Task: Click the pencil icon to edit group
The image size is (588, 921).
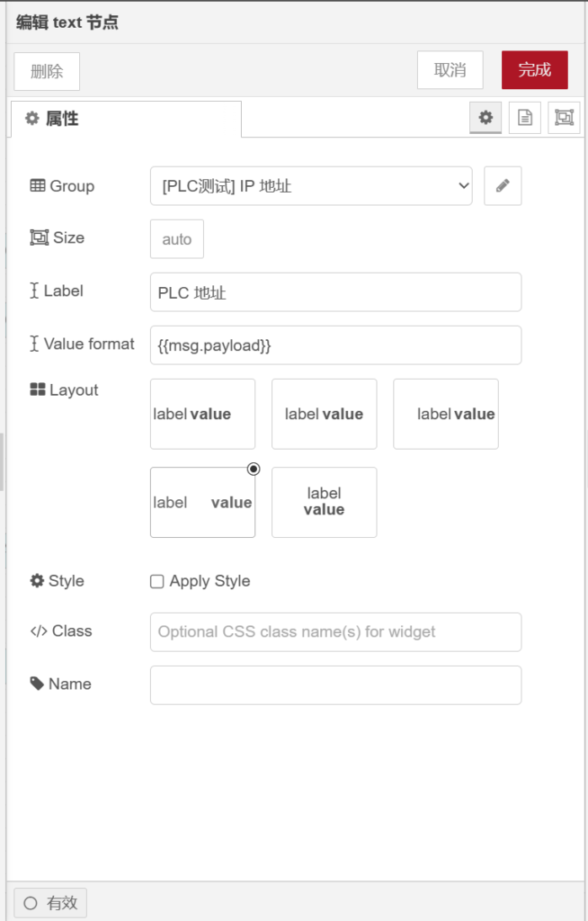Action: [503, 186]
